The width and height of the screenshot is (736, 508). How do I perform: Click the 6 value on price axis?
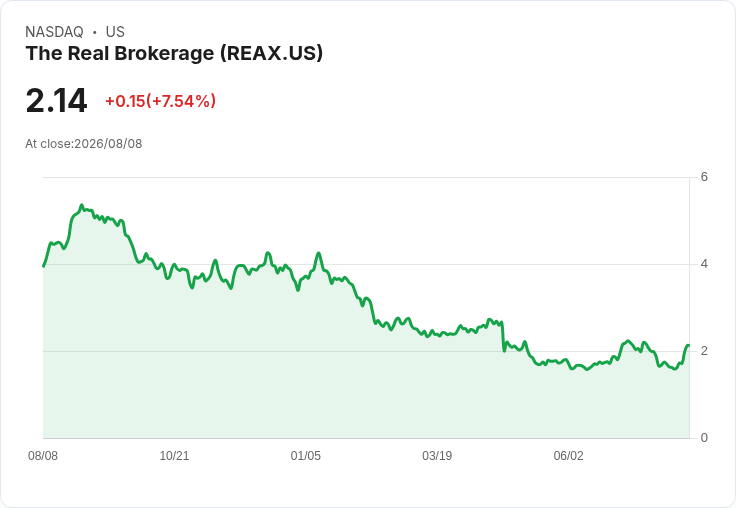(704, 177)
